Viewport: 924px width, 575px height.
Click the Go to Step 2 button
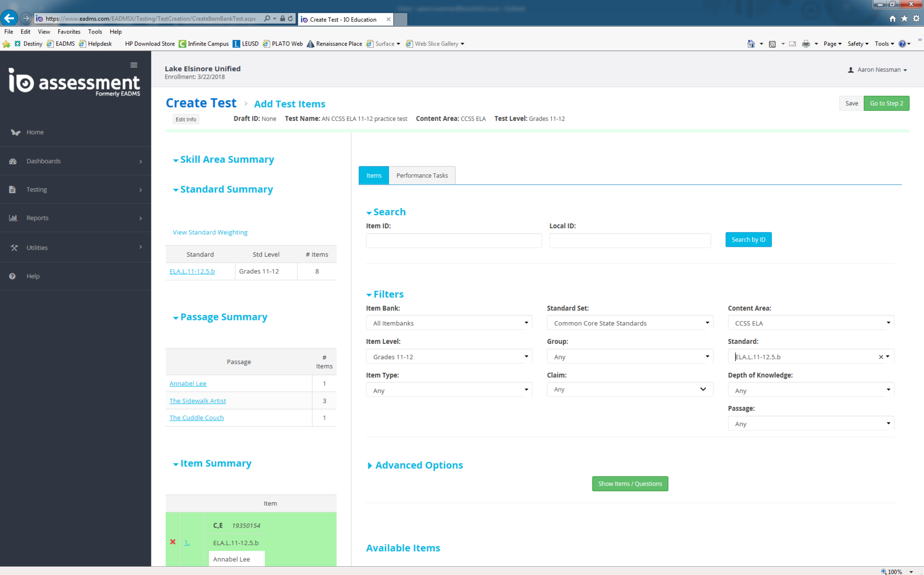pyautogui.click(x=886, y=103)
